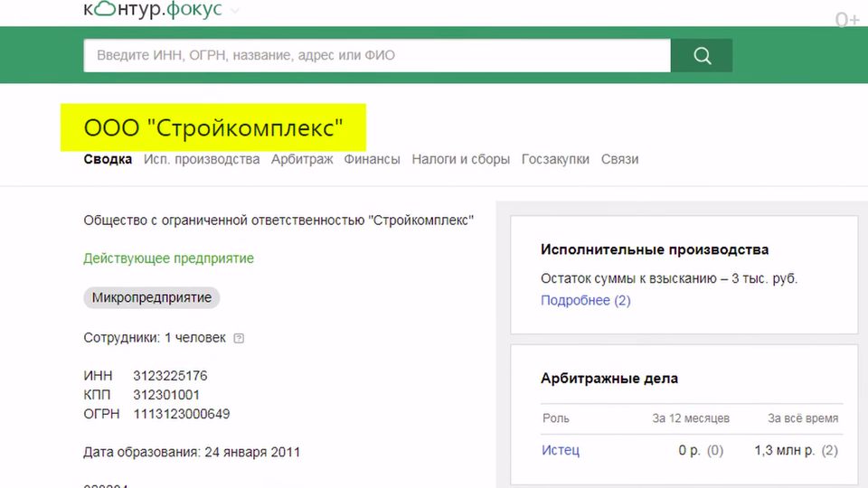Viewport: 868px width, 488px height.
Task: Open the Истец role link
Action: (561, 450)
